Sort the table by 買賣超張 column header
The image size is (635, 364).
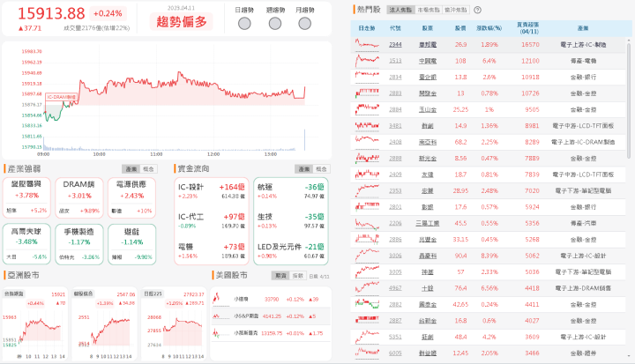529,29
